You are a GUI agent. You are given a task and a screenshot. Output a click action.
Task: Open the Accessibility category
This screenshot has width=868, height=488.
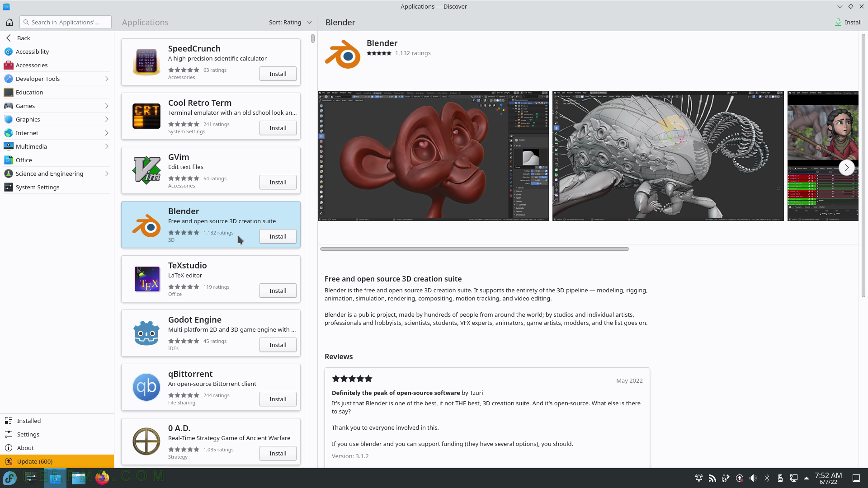tap(57, 52)
